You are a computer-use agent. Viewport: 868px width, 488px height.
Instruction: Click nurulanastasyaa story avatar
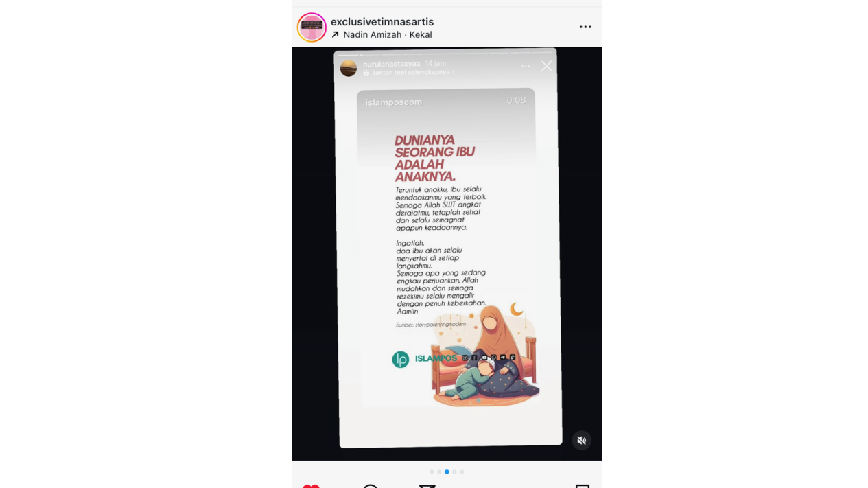349,68
